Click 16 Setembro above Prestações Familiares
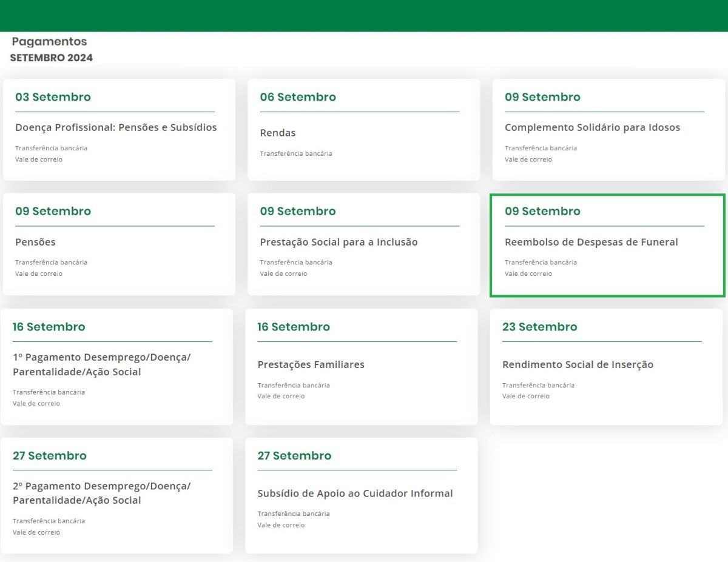 [294, 327]
